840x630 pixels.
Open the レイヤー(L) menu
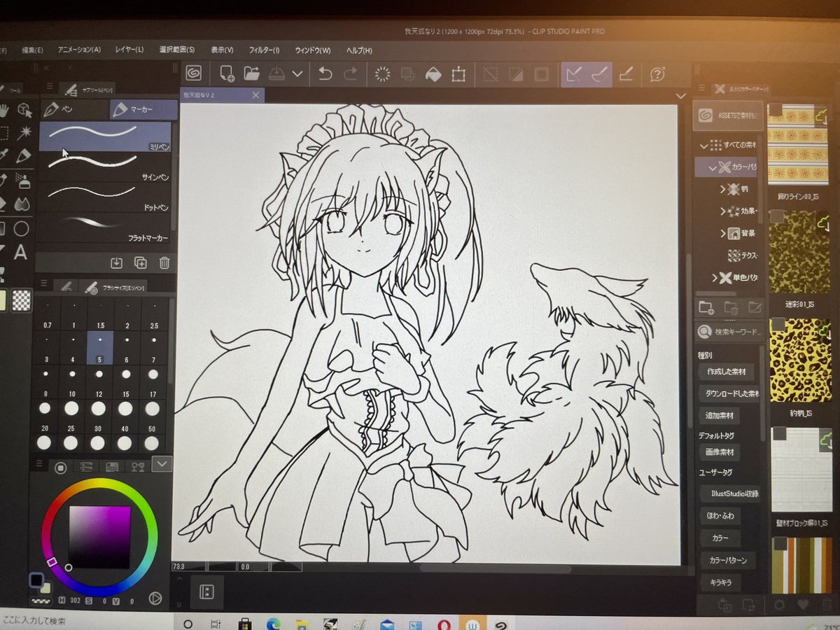[x=130, y=50]
